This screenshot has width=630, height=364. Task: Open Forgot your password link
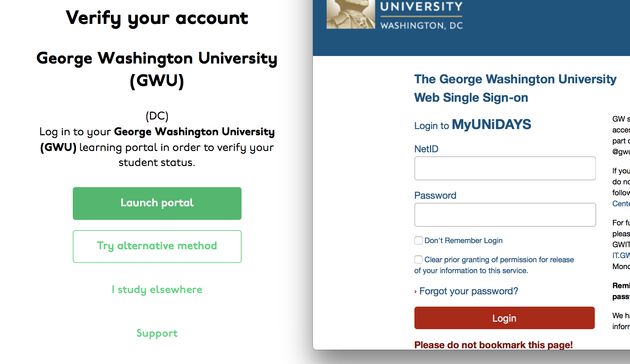(469, 291)
